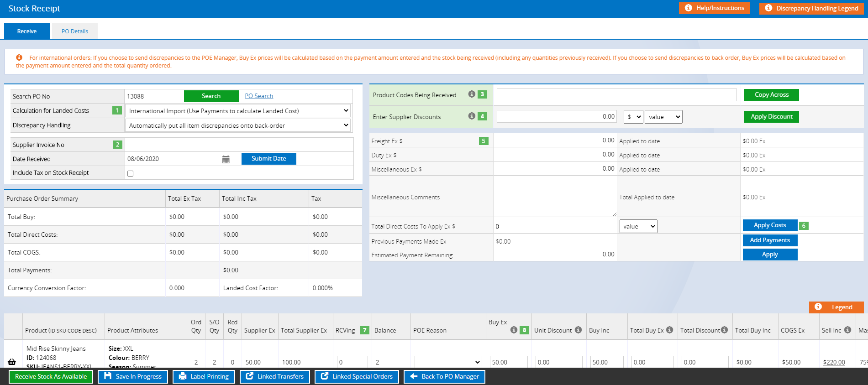Screen dimensions: 868x385
Task: Click the green Search button
Action: (211, 96)
